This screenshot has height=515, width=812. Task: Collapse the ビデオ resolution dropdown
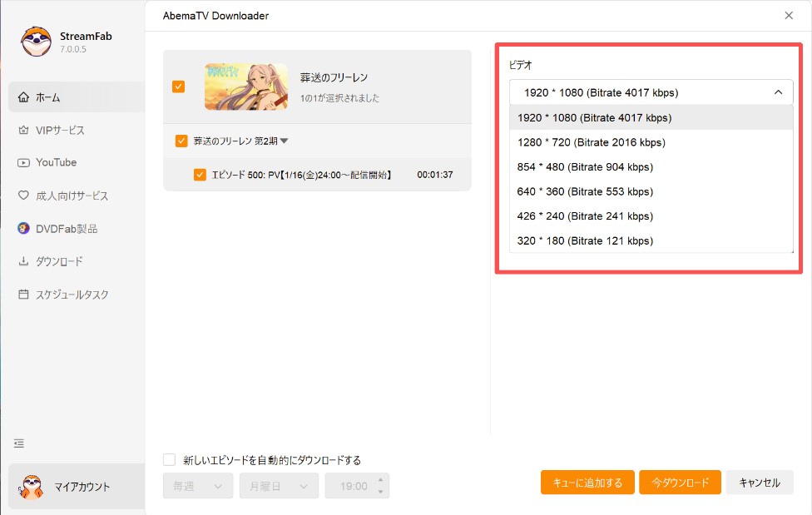pos(778,92)
